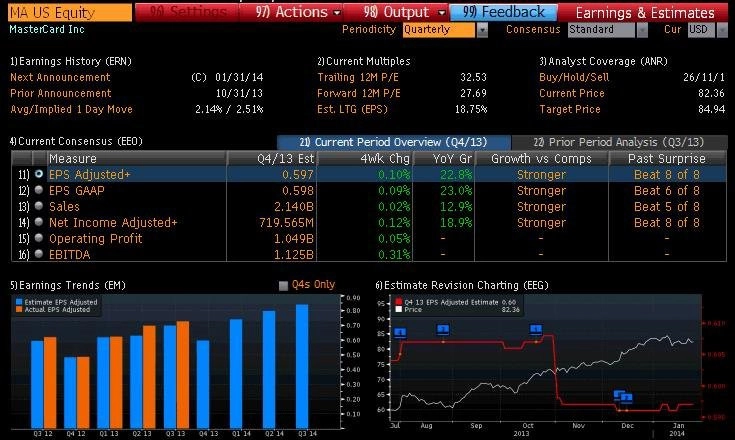Open the Periodicity Quarterly dropdown
735x440 pixels.
(445, 30)
